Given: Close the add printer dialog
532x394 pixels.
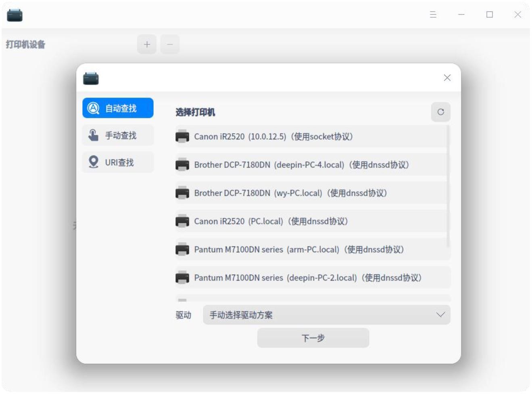Looking at the screenshot, I should pos(447,78).
